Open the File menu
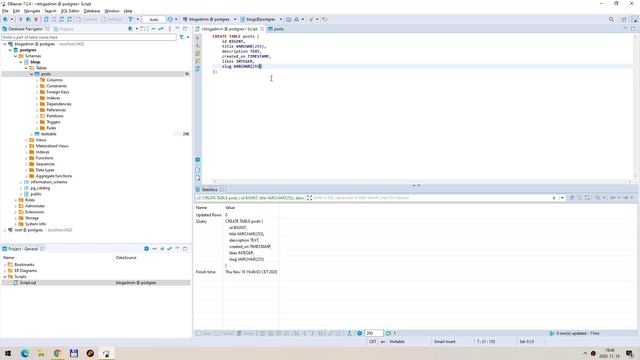Viewport: 640px width, 360px height. [x=5, y=11]
